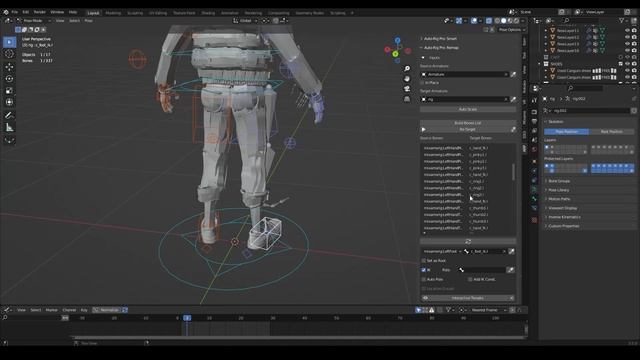This screenshot has width=640, height=360.
Task: Select the Rotate tool
Action: click(9, 78)
